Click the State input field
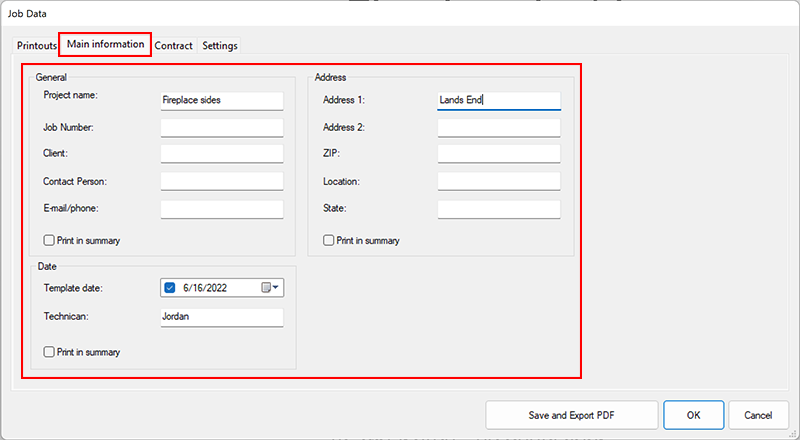Screen dimensions: 800x440 click(x=499, y=209)
